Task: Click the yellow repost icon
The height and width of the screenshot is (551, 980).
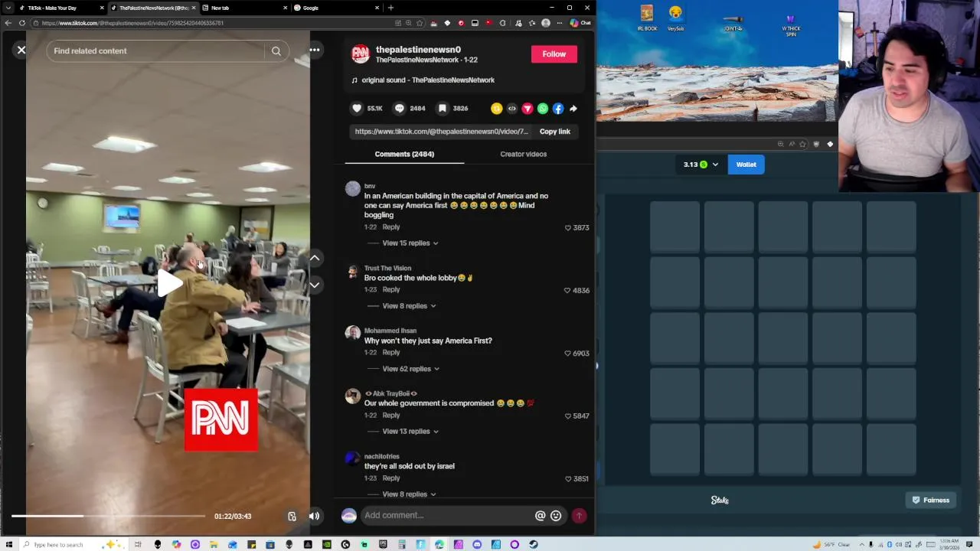Action: pyautogui.click(x=496, y=109)
